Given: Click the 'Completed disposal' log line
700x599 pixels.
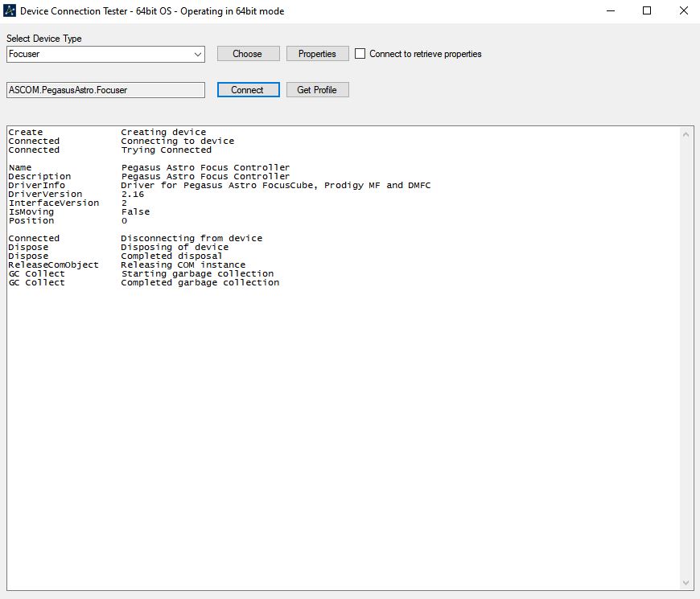Looking at the screenshot, I should click(171, 256).
